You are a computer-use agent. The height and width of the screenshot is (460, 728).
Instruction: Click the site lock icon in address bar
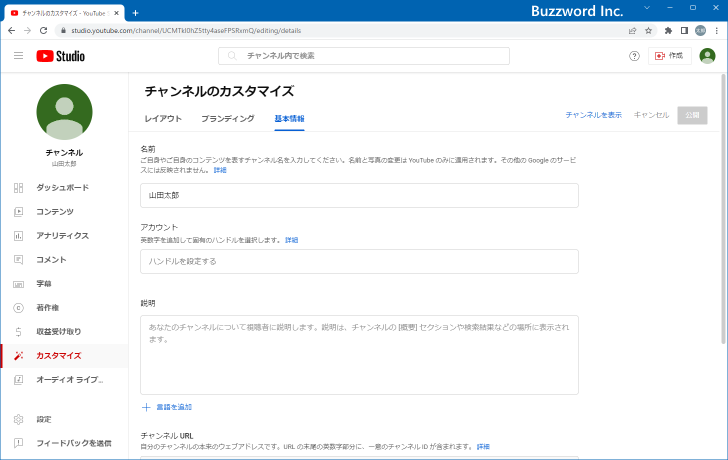[x=63, y=31]
